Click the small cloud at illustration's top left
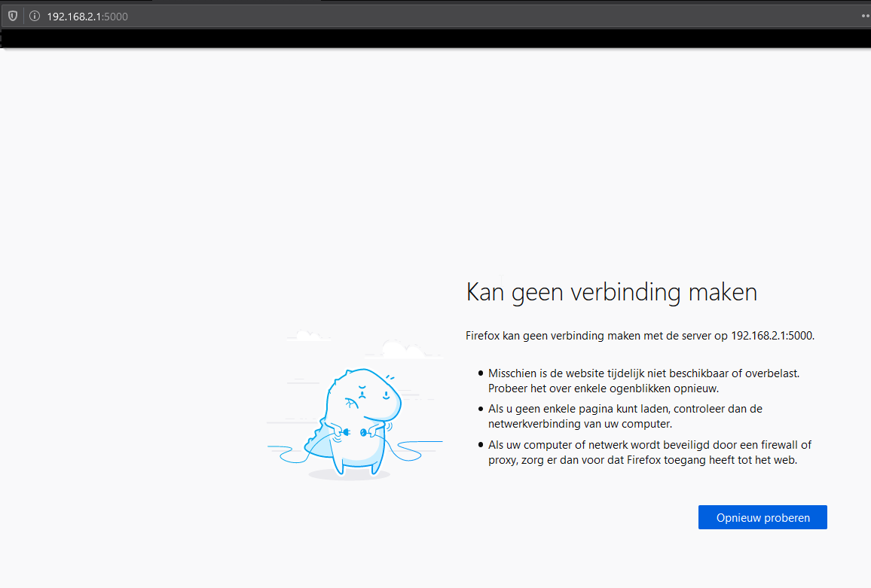871x588 pixels. click(x=310, y=335)
